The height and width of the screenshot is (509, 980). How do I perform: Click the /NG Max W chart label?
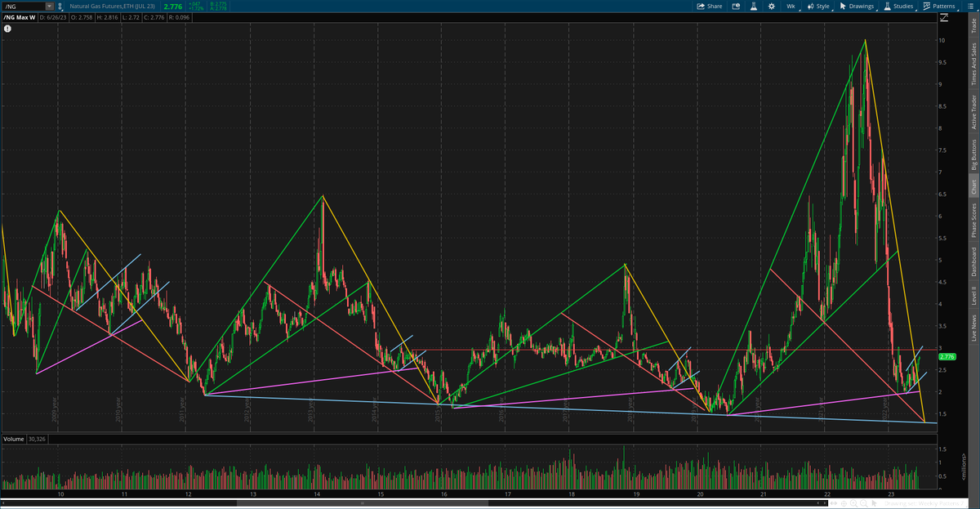coord(20,18)
